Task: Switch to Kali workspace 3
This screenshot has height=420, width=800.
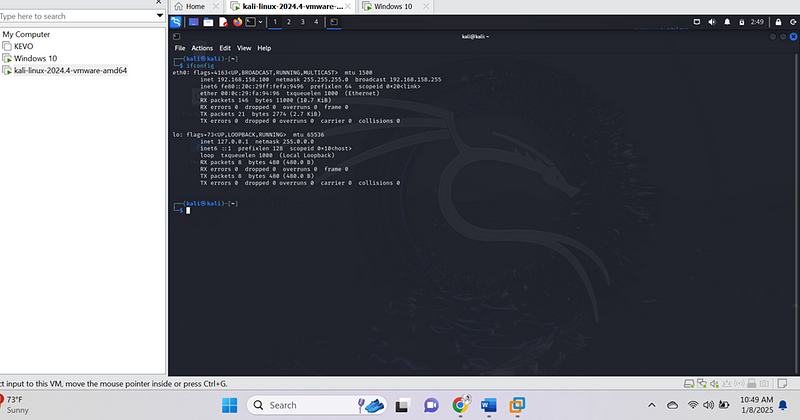Action: 303,22
